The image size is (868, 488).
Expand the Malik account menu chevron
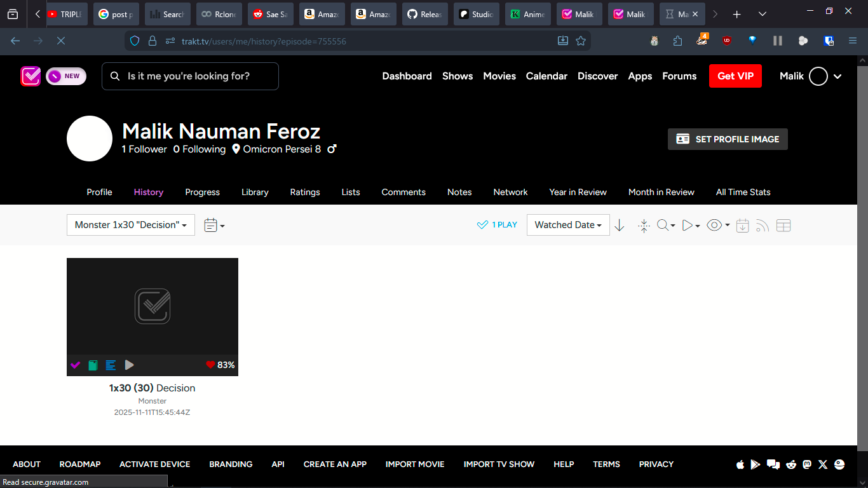click(x=837, y=76)
